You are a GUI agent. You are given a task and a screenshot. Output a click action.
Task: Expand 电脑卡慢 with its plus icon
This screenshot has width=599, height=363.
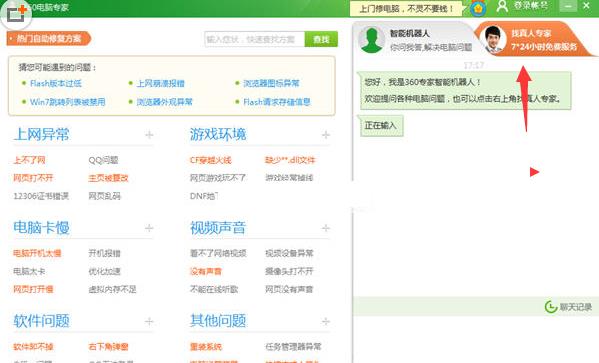click(149, 228)
